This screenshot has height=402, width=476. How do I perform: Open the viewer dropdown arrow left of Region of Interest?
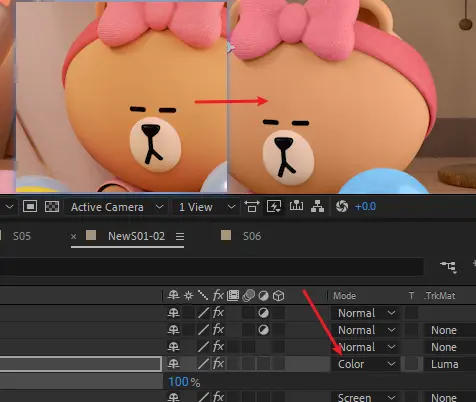pyautogui.click(x=10, y=207)
